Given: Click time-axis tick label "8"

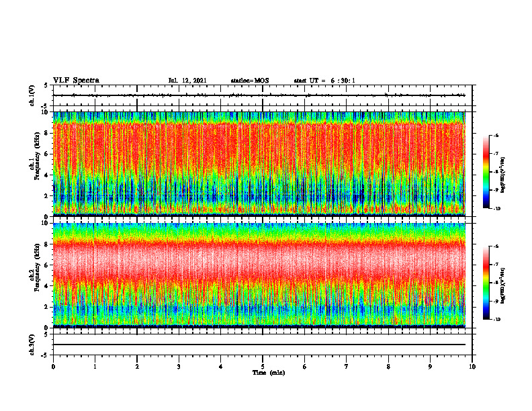Looking at the screenshot, I should tap(388, 367).
